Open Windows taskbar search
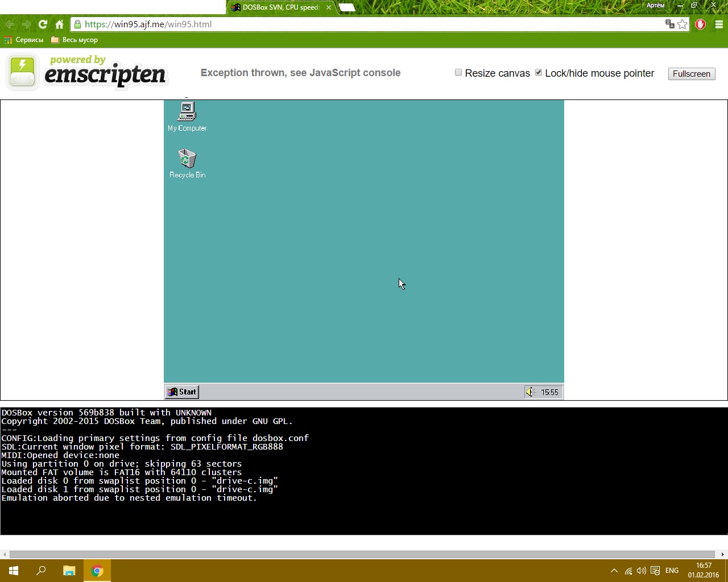 (x=41, y=571)
